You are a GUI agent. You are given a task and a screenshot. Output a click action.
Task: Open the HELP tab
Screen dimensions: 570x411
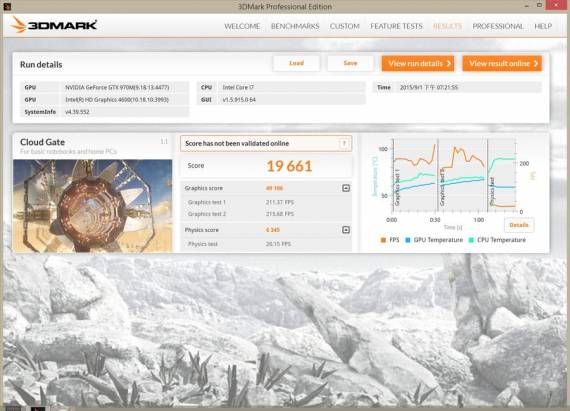pos(543,26)
